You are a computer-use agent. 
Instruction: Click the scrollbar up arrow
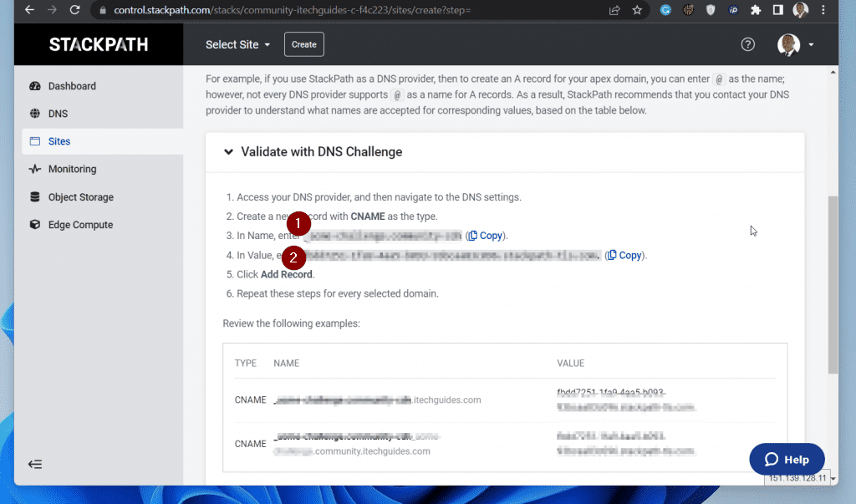point(833,72)
